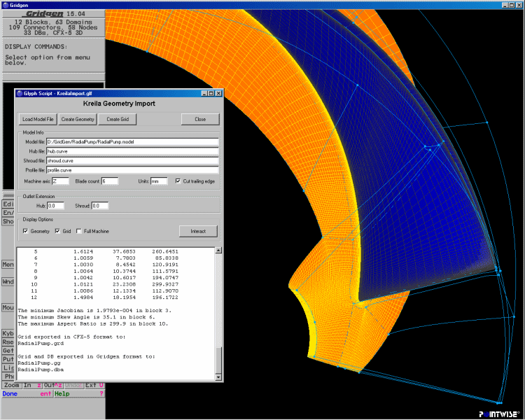Viewport: 525px width, 420px height.
Task: Click the Outlet Extension Shroud field
Action: pyautogui.click(x=100, y=206)
